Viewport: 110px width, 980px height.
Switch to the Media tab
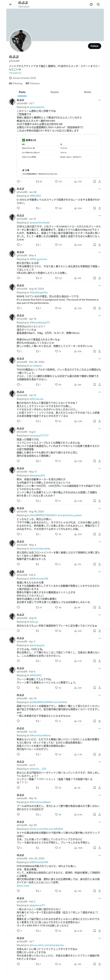click(88, 92)
